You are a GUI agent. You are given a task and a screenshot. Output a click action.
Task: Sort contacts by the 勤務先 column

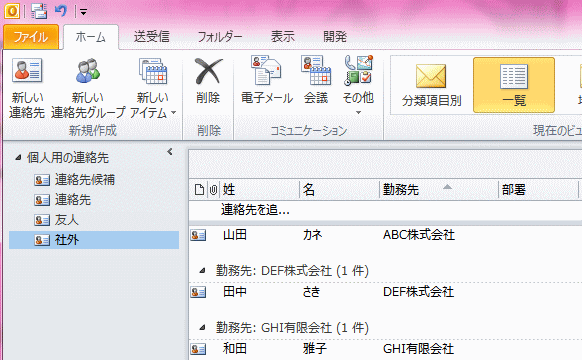click(x=439, y=190)
